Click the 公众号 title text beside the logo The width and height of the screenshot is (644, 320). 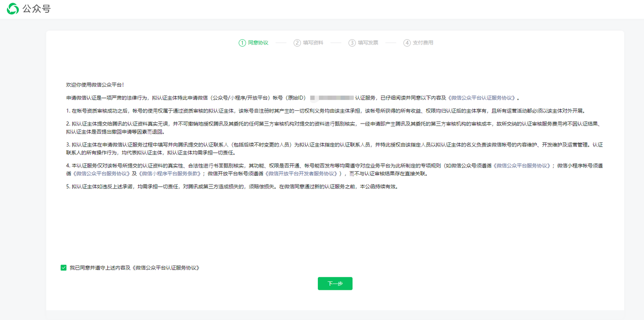pos(37,9)
